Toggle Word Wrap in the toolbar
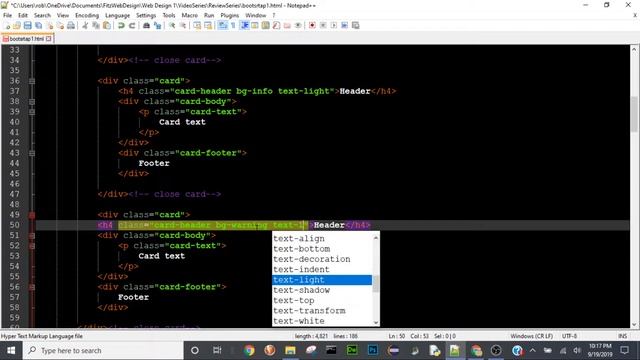Screen dimensions: 640x360 pos(222,26)
